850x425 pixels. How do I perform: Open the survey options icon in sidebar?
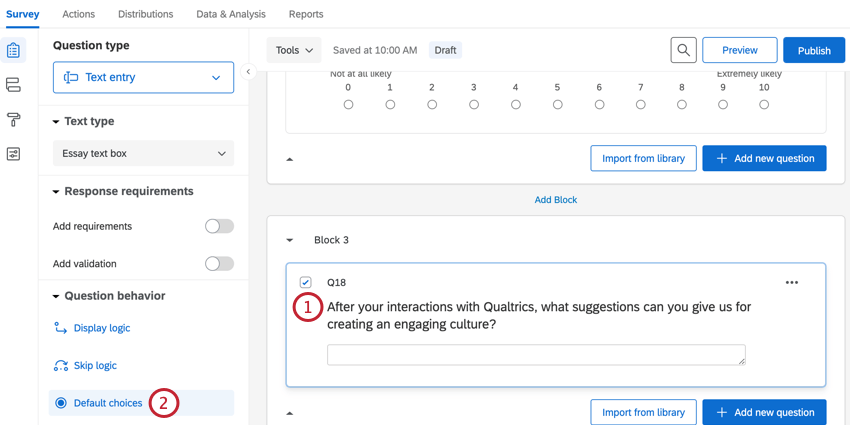[x=13, y=154]
